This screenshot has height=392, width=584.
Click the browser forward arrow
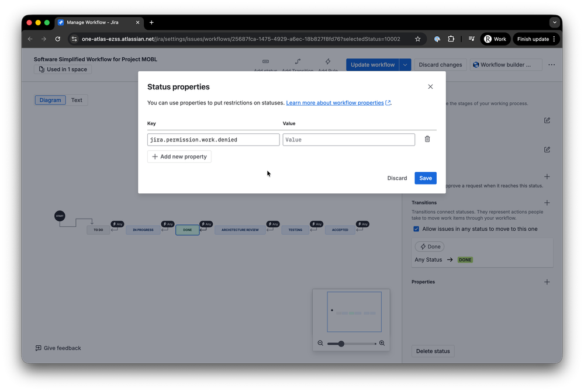click(x=44, y=39)
